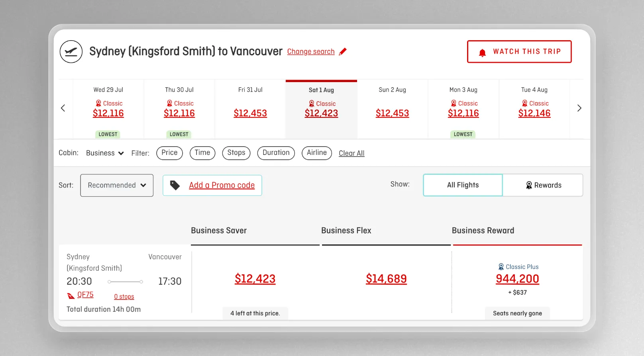
Task: Click the $12,116 price under Wed 29 Jul
Action: click(x=108, y=113)
